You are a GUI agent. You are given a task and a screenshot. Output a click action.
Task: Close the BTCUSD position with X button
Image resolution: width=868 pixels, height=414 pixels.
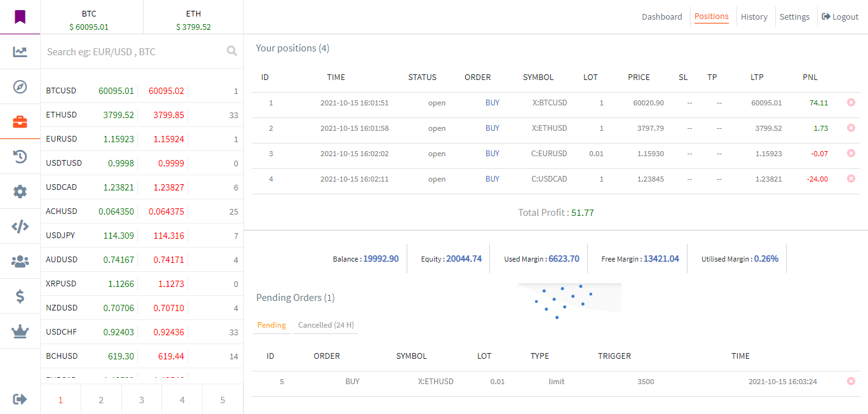(x=851, y=102)
